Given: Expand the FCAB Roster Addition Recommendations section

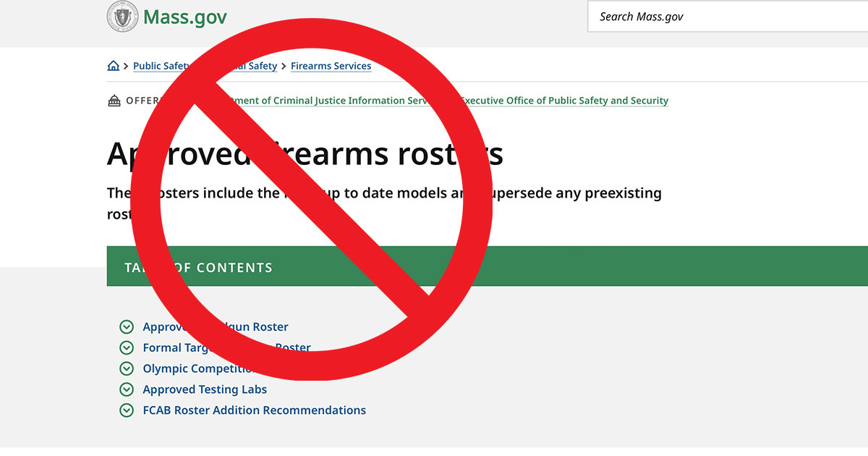Looking at the screenshot, I should click(x=254, y=410).
